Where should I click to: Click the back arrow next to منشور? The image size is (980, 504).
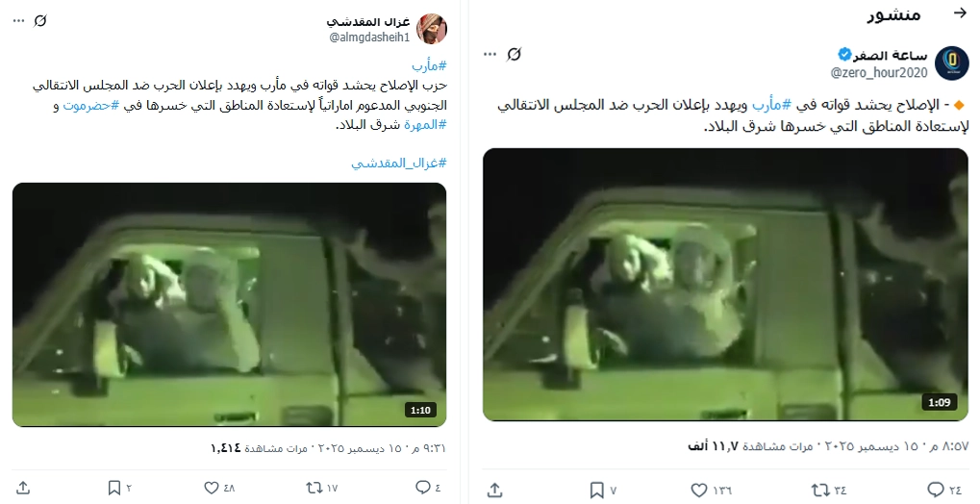pos(960,13)
